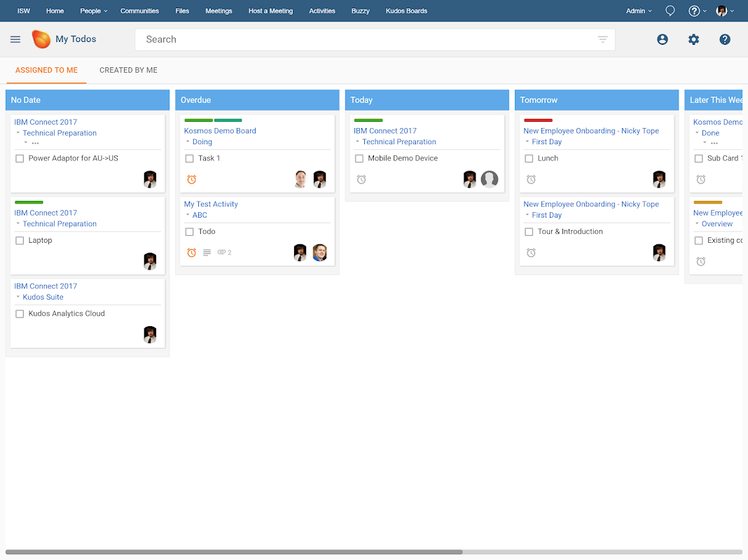Viewport: 748px width, 560px height.
Task: Click the blue help question mark icon
Action: (x=725, y=40)
